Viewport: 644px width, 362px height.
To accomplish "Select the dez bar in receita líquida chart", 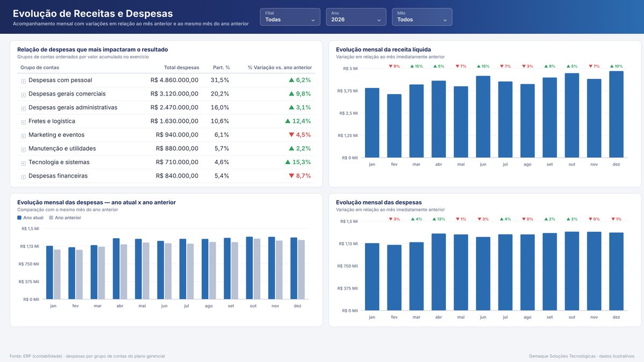I will (616, 114).
